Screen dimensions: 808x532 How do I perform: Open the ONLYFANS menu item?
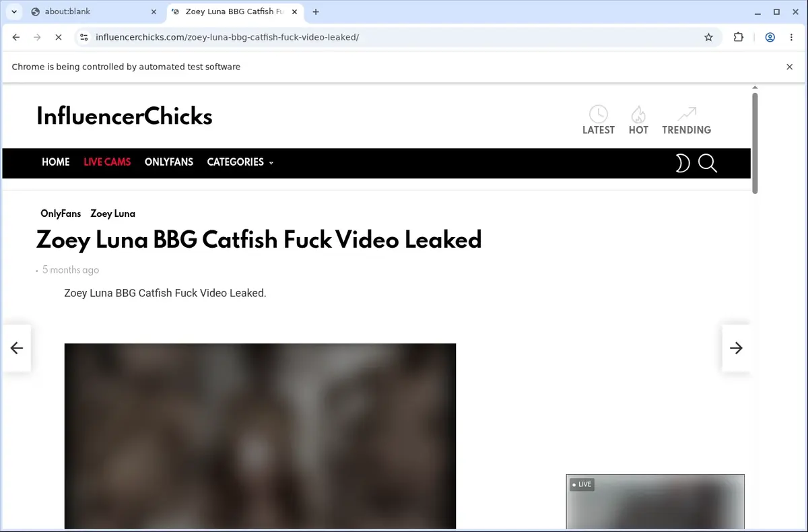169,162
